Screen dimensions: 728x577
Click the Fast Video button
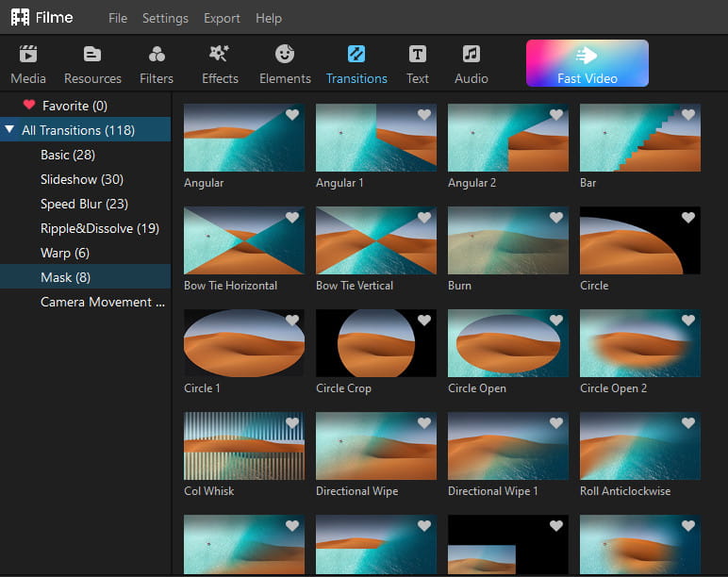click(x=587, y=63)
